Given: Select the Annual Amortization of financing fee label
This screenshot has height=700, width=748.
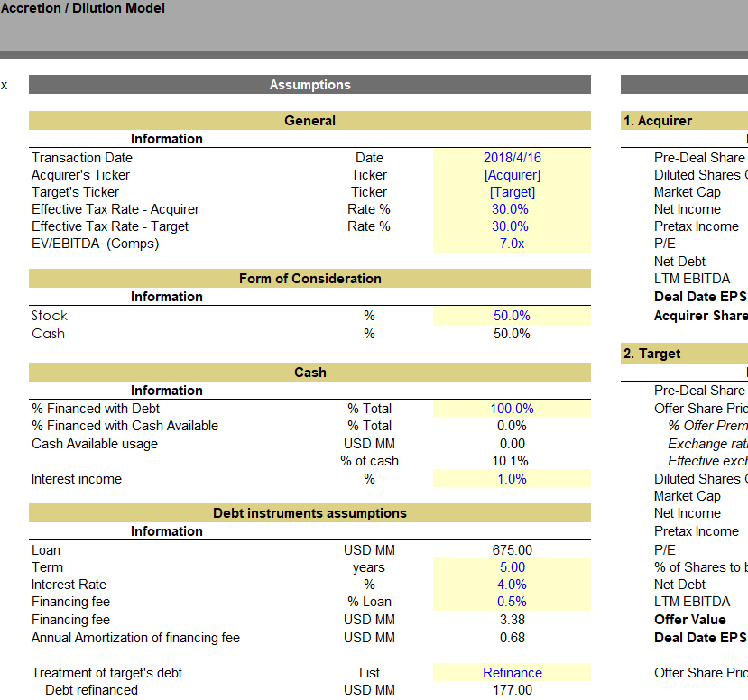Looking at the screenshot, I should point(135,638).
